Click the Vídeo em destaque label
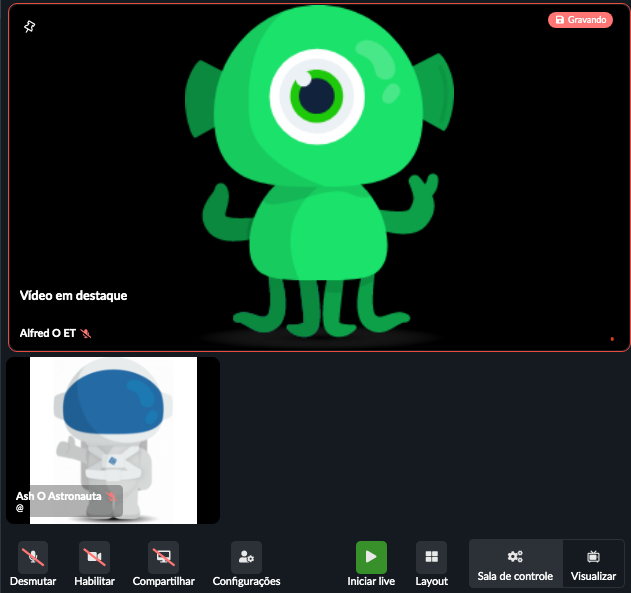631x593 pixels. [x=73, y=296]
